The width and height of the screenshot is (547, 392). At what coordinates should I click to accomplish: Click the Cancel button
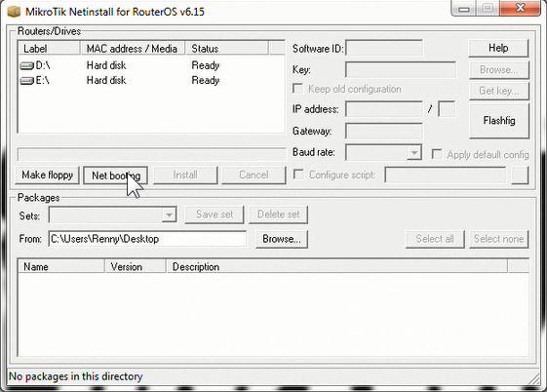tap(254, 176)
